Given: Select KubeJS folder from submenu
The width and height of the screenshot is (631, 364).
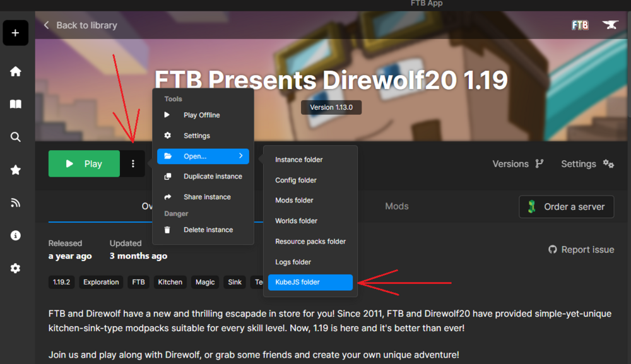Looking at the screenshot, I should (x=310, y=282).
